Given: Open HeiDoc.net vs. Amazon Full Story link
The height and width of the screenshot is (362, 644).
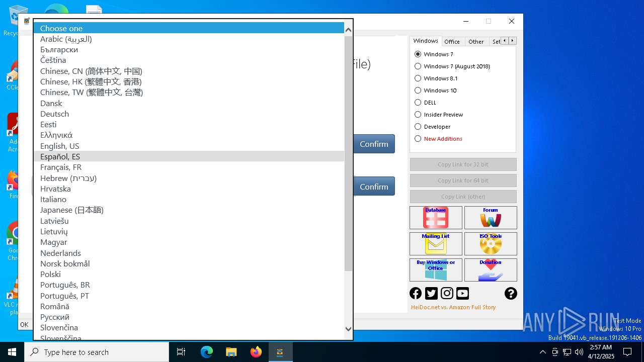Looking at the screenshot, I should (x=453, y=307).
